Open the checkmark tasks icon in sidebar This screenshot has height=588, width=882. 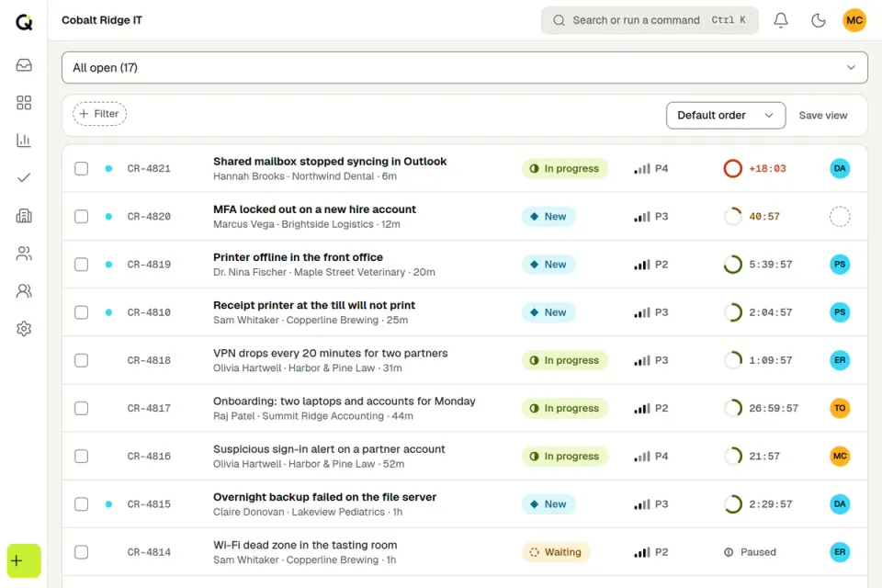point(24,178)
